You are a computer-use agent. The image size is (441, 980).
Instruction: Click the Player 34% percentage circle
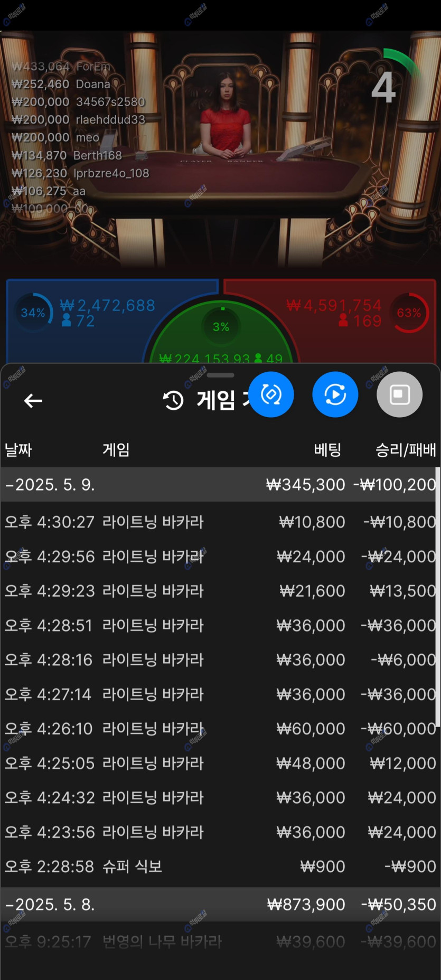(x=33, y=313)
